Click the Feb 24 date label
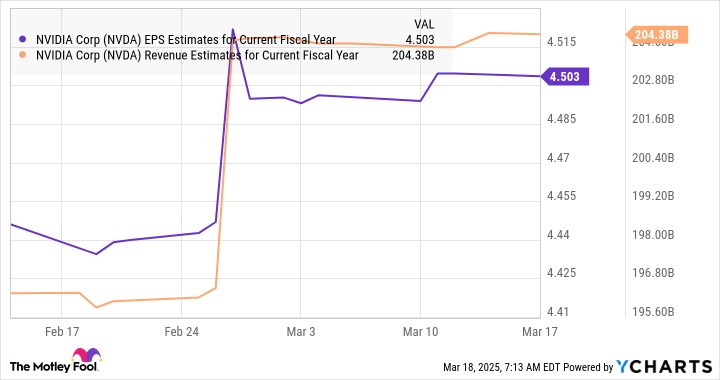Image resolution: width=720 pixels, height=380 pixels. 181,331
